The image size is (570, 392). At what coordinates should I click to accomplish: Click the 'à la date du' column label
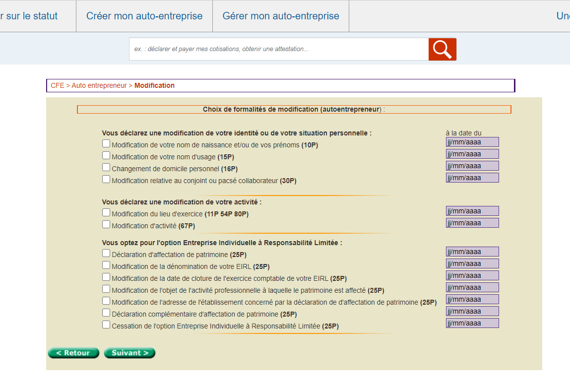(x=463, y=133)
